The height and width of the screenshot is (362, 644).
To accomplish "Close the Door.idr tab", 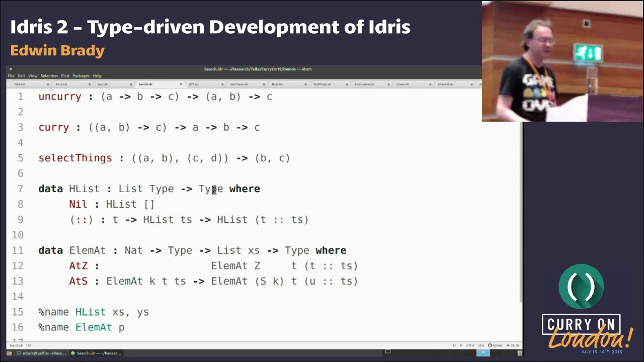I will (305, 84).
